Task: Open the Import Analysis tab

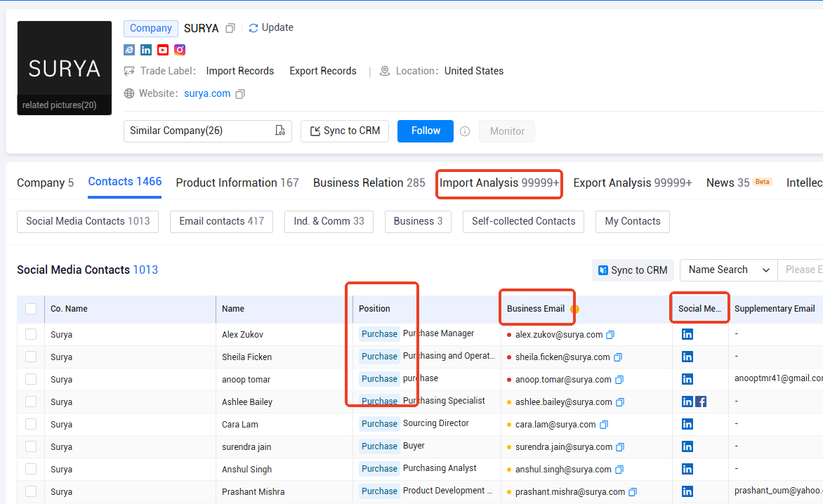Action: 499,183
